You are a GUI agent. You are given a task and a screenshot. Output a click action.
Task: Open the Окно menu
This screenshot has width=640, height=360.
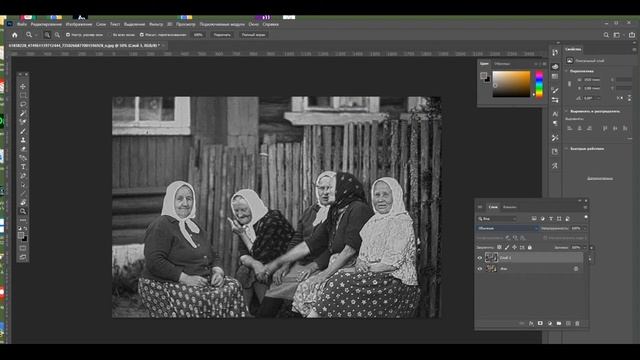click(253, 24)
